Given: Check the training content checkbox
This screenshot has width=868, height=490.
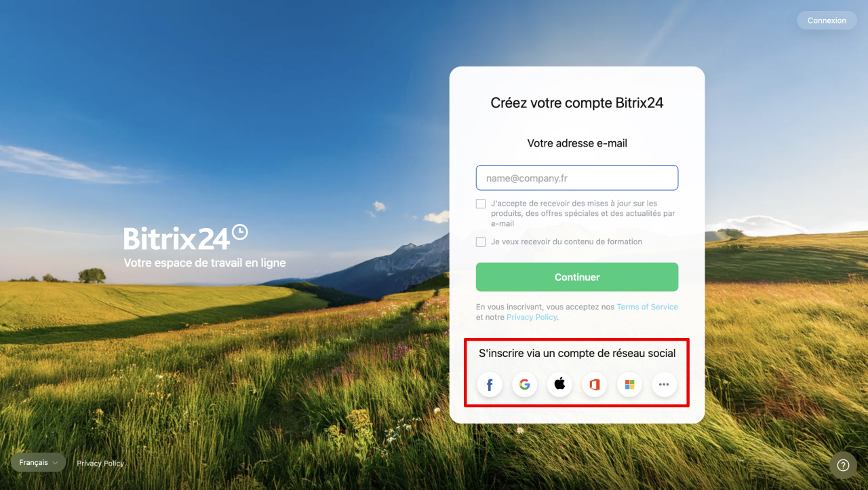Looking at the screenshot, I should pyautogui.click(x=481, y=242).
